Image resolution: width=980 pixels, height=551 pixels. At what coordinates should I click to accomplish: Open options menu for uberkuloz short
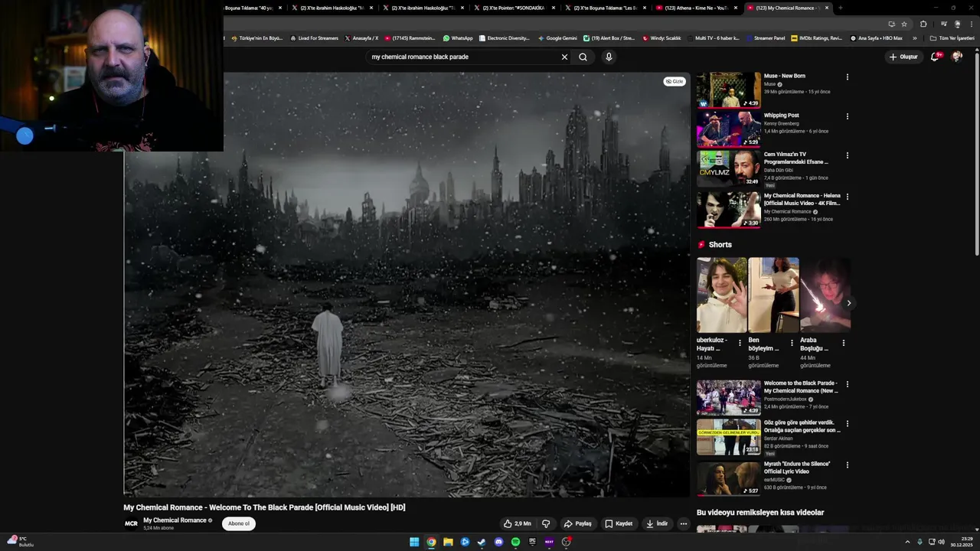740,343
